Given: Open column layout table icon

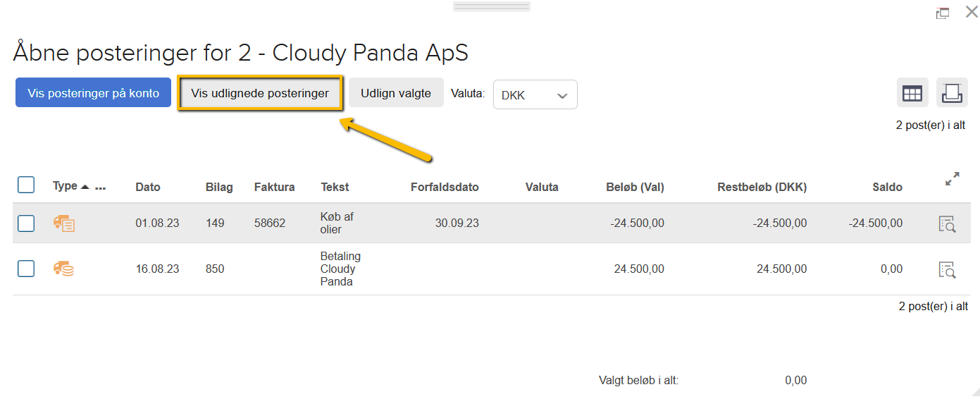Looking at the screenshot, I should tap(912, 93).
